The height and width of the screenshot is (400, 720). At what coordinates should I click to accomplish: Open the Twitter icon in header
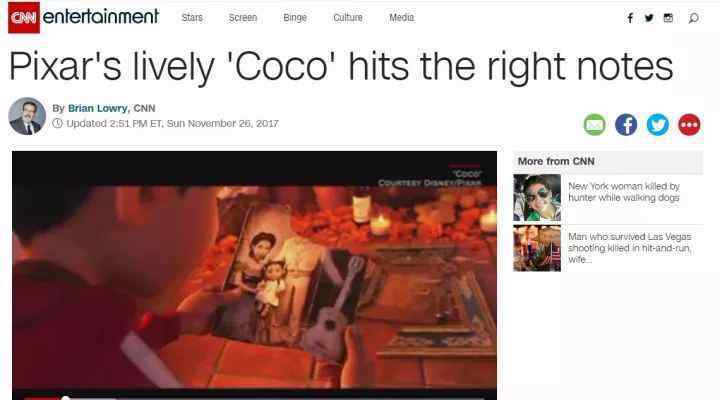pyautogui.click(x=649, y=18)
